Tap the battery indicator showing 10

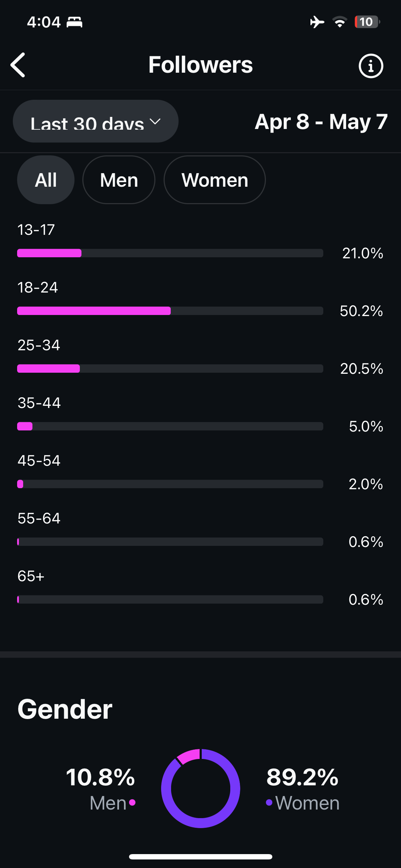(x=367, y=22)
